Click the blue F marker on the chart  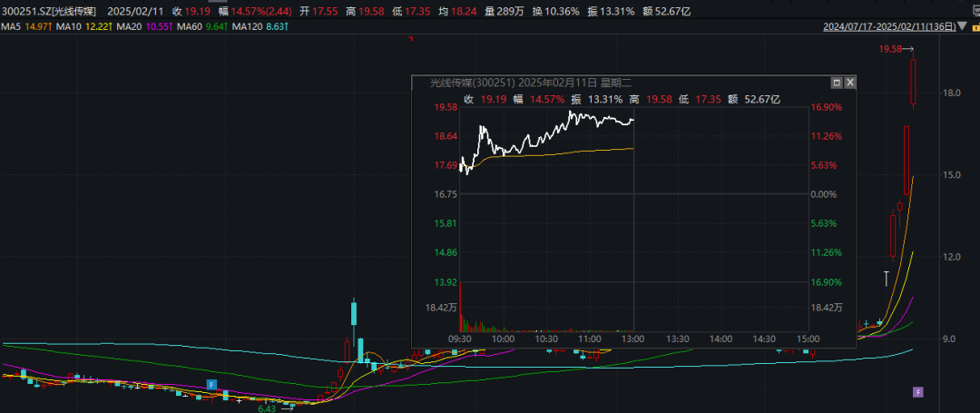(x=211, y=385)
